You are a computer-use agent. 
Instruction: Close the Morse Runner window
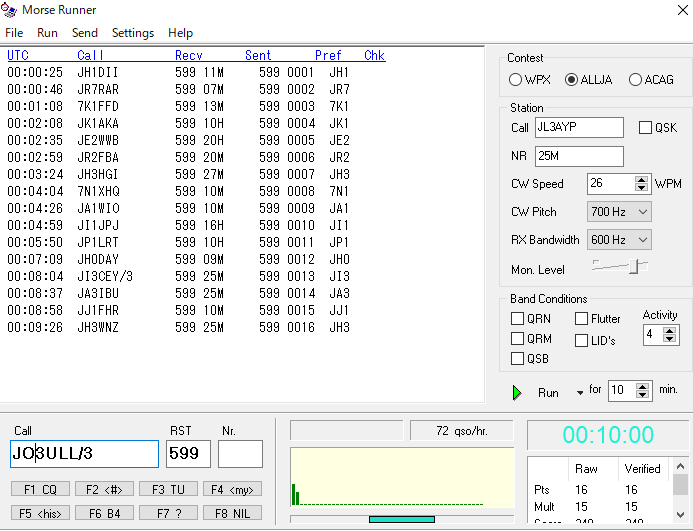tap(682, 10)
